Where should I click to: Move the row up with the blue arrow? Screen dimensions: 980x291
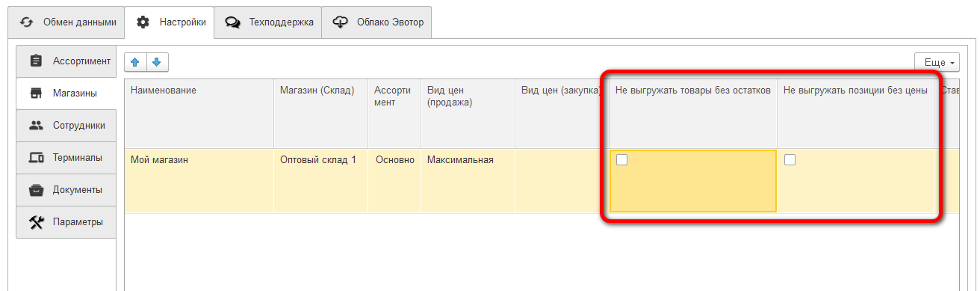pos(135,62)
